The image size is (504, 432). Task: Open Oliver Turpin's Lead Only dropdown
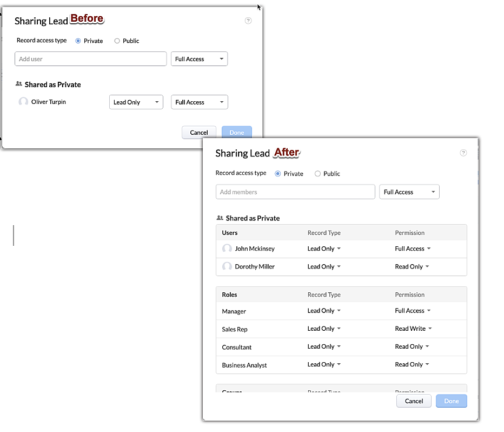point(136,102)
